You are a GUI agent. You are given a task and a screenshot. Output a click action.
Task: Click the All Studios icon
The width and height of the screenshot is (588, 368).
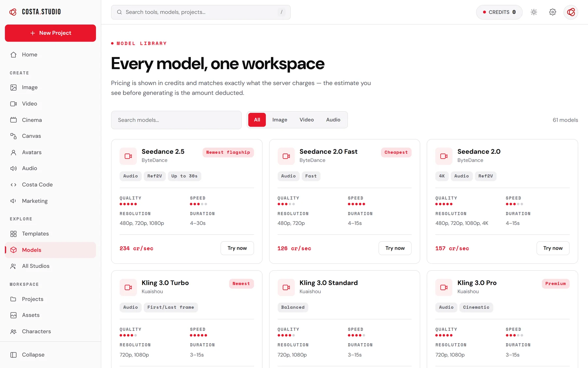[13, 266]
